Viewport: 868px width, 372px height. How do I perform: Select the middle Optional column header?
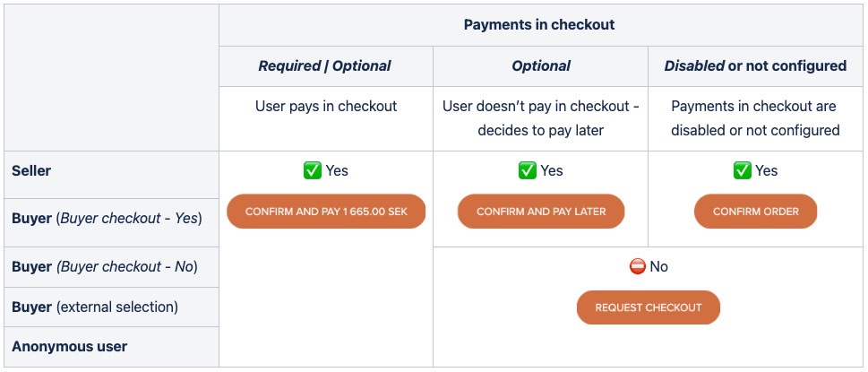(x=541, y=65)
